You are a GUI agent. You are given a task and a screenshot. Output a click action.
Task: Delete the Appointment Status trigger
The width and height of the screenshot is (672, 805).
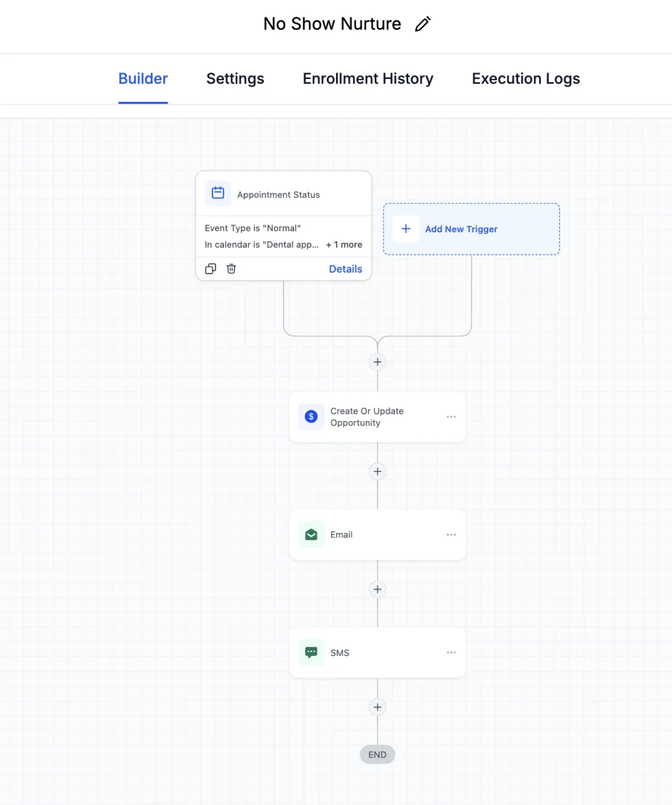point(231,269)
